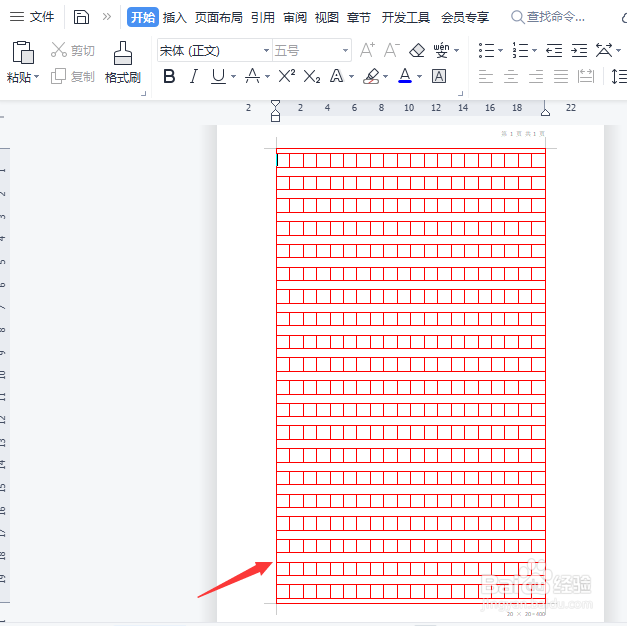Screen dimensions: 627x626
Task: Click the text effects A icon
Action: (x=336, y=76)
